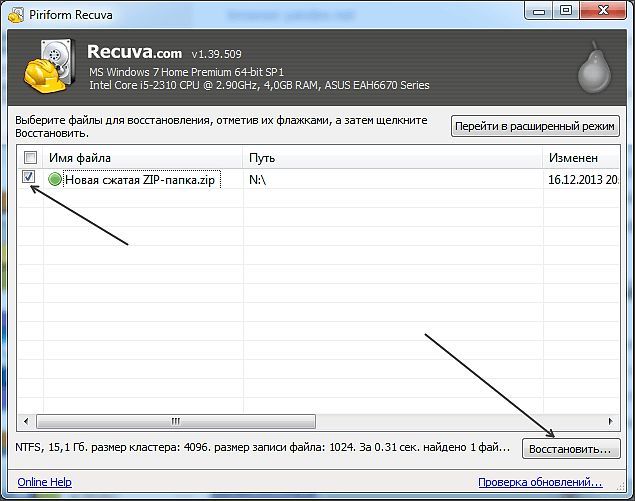Click the Piriform pear logo

pos(594,67)
